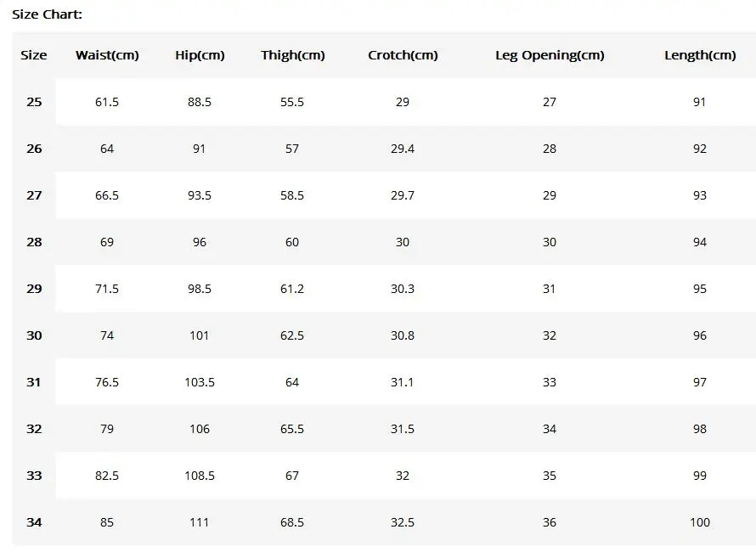This screenshot has width=756, height=552.
Task: Click the Size Chart title text
Action: 47,14
